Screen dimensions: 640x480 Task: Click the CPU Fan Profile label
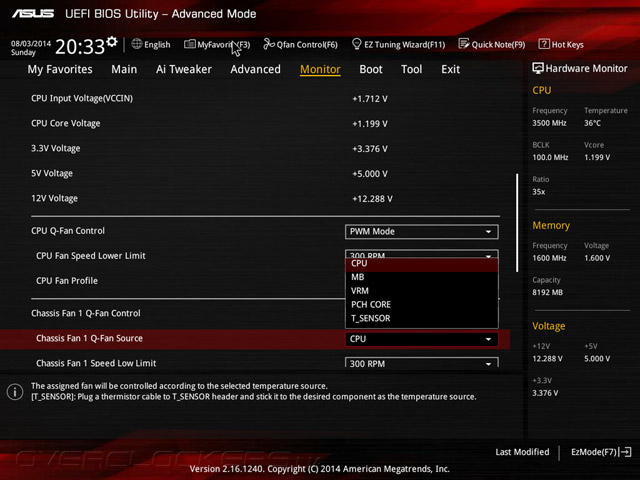click(67, 281)
